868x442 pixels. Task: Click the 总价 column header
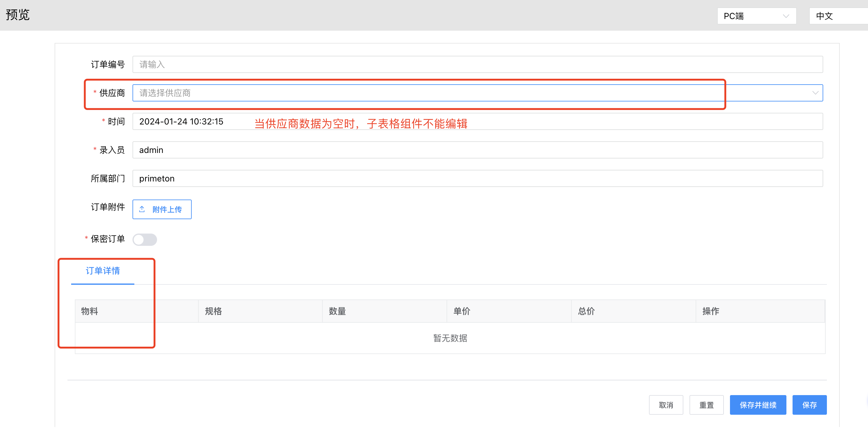tap(586, 311)
